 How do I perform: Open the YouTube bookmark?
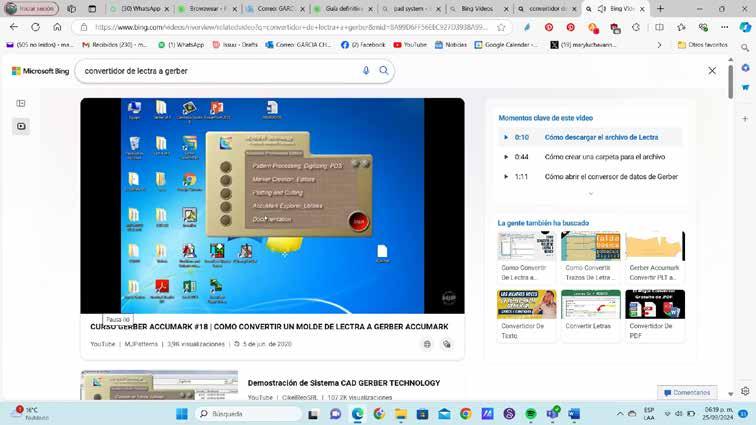[x=410, y=45]
